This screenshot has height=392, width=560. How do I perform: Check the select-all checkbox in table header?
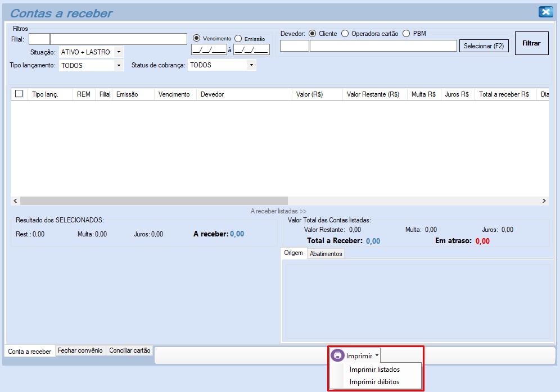[19, 94]
